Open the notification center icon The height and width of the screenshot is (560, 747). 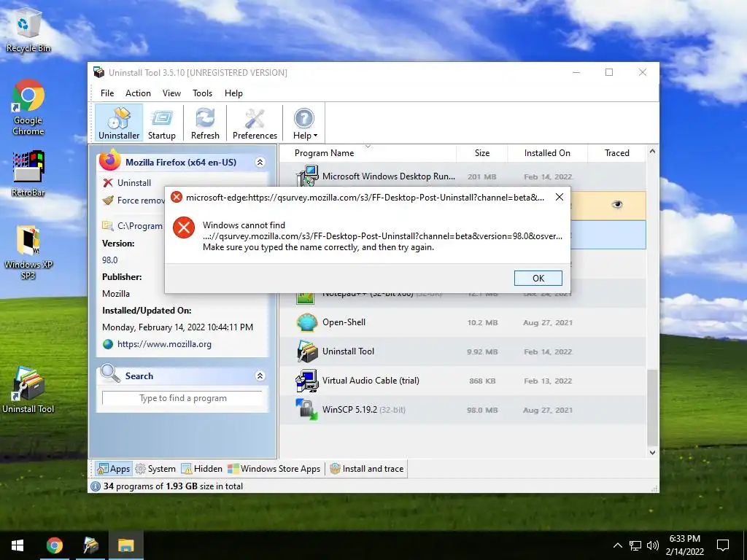tap(723, 545)
